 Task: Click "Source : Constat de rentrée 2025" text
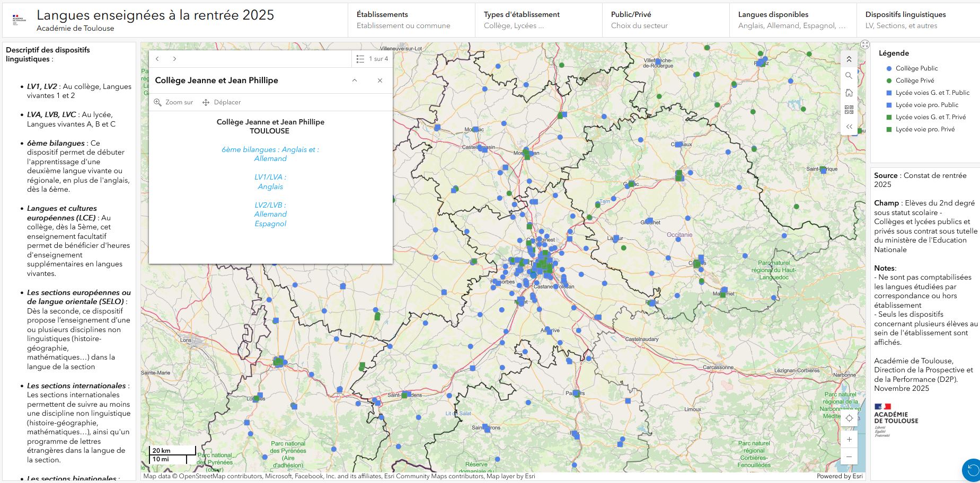click(x=920, y=180)
